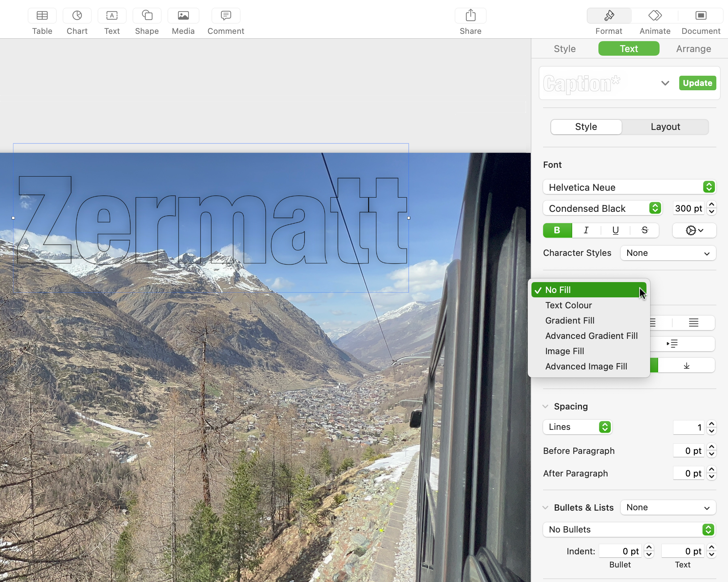Open the advanced text options gear menu

click(x=694, y=230)
